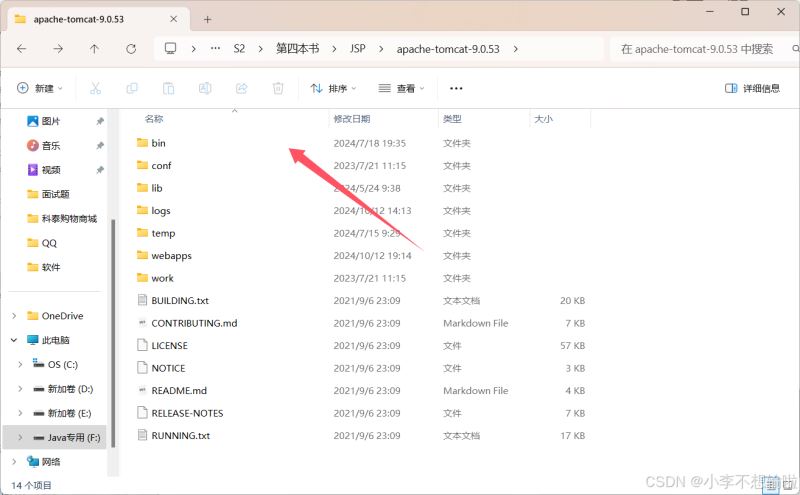Click the Delete trash icon

coord(278,88)
